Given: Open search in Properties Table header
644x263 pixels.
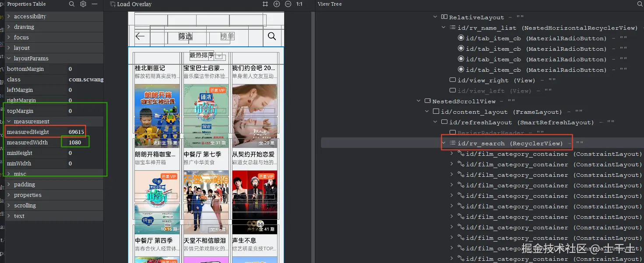Looking at the screenshot, I should click(72, 4).
